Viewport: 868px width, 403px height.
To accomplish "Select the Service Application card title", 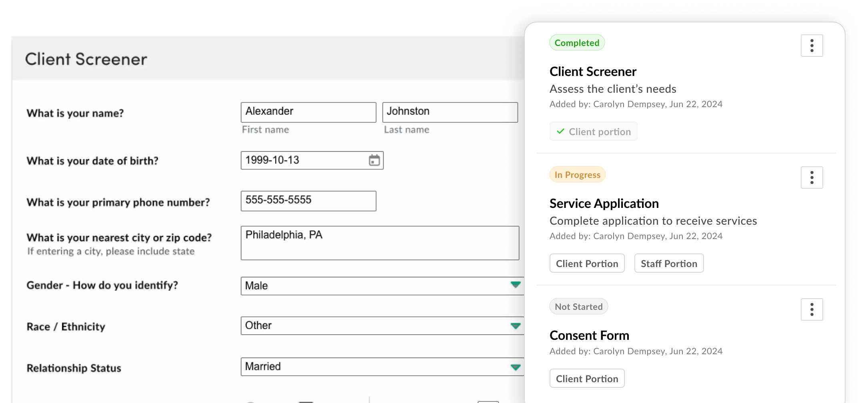I will tap(604, 203).
